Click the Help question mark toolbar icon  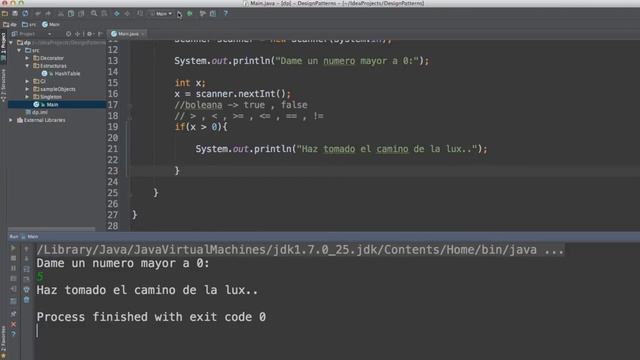click(226, 13)
